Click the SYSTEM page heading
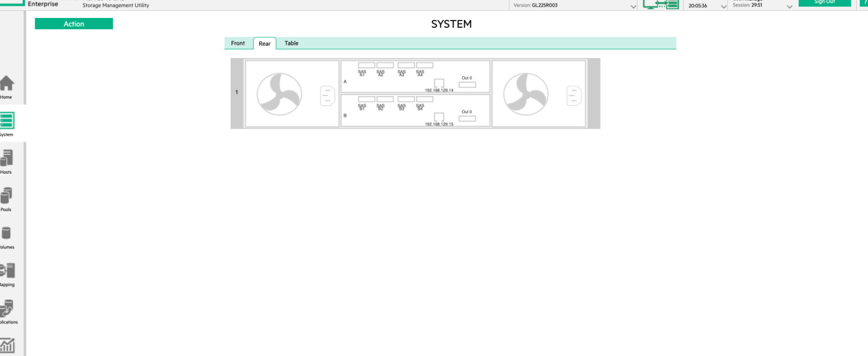 tap(451, 24)
